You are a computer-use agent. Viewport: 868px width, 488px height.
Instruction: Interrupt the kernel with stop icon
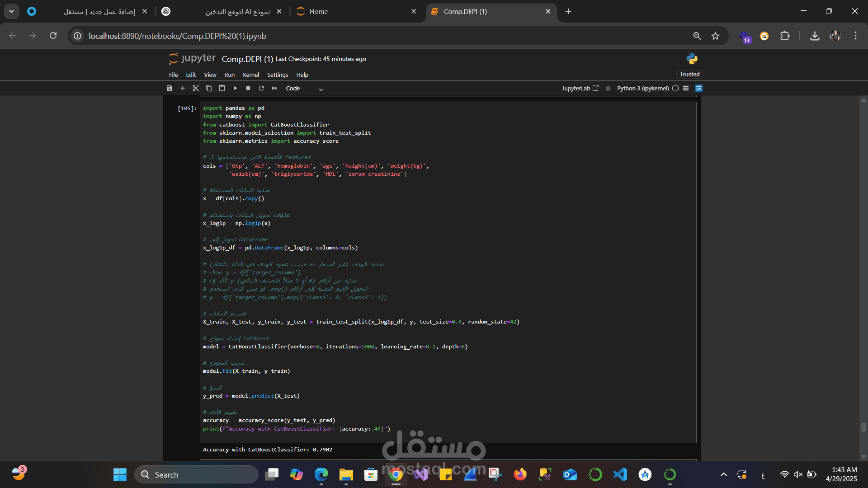[x=248, y=88]
